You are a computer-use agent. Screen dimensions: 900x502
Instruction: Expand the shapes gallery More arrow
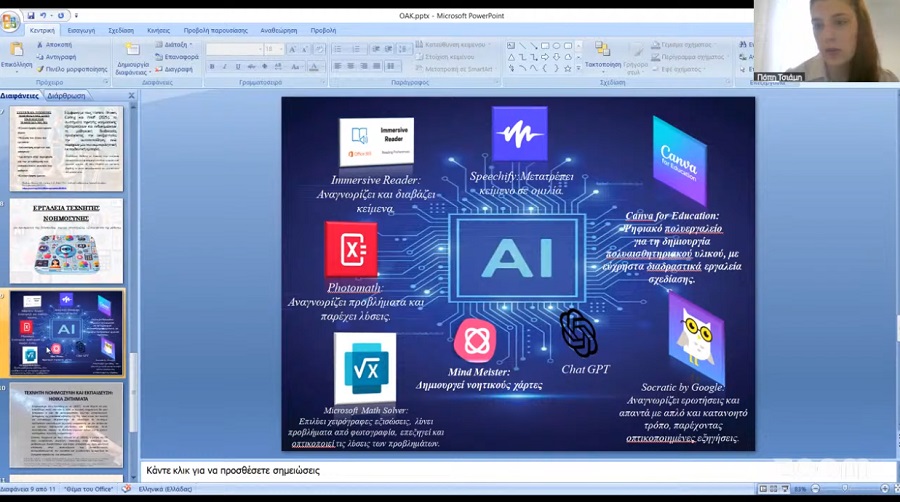[579, 68]
